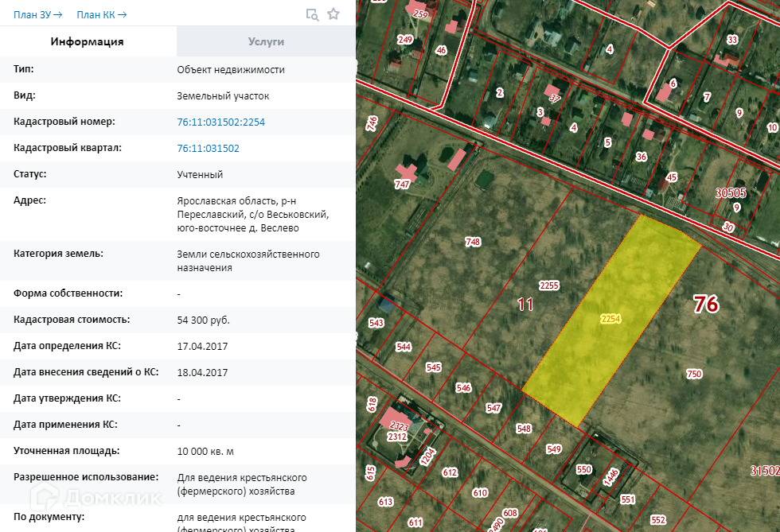Click the parcel 747 label
Image resolution: width=780 pixels, height=532 pixels.
click(x=402, y=184)
